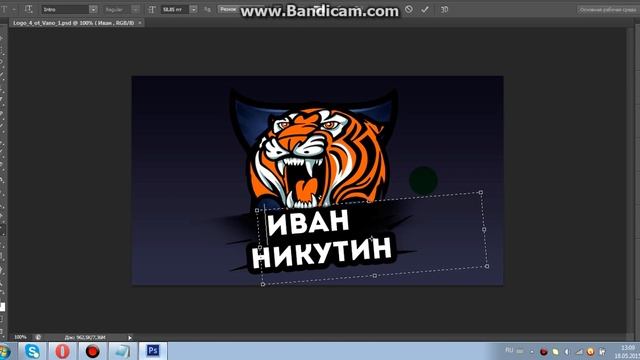Click the RU language indicator
The width and height of the screenshot is (640, 360).
click(x=509, y=350)
